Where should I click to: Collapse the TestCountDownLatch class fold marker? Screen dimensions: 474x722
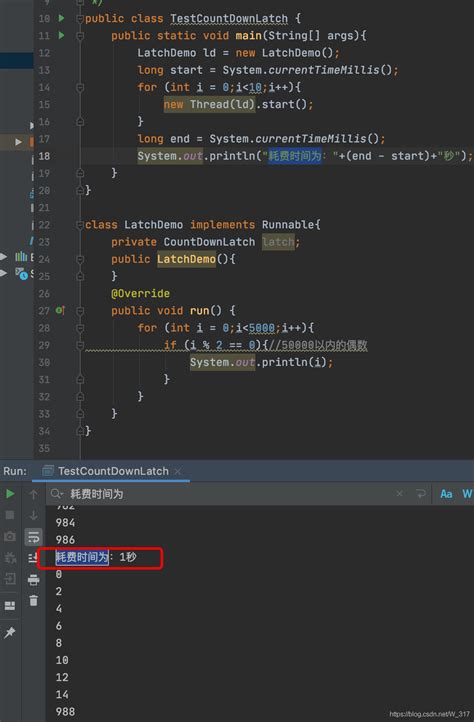[x=79, y=18]
